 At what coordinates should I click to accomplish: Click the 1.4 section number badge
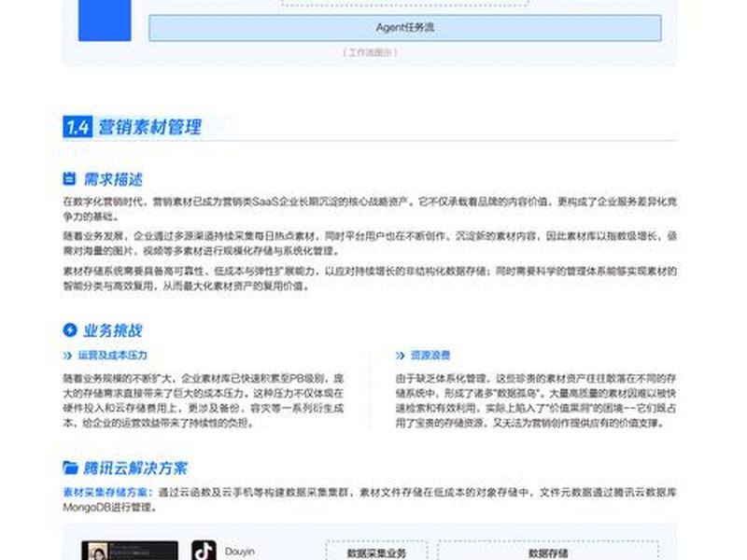pyautogui.click(x=78, y=127)
